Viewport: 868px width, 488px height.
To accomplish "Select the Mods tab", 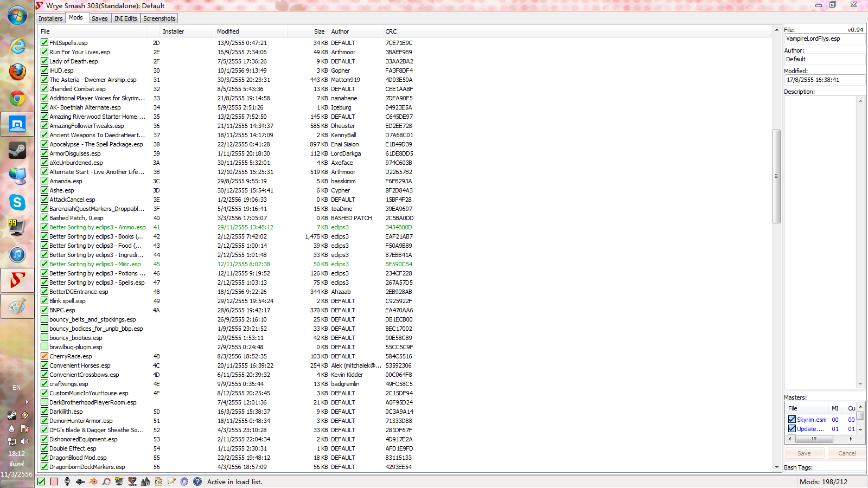I will coord(76,17).
